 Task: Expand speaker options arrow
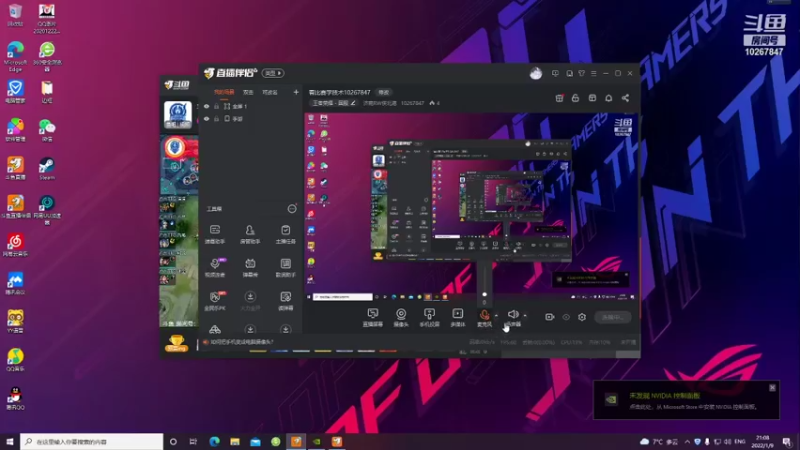click(525, 316)
